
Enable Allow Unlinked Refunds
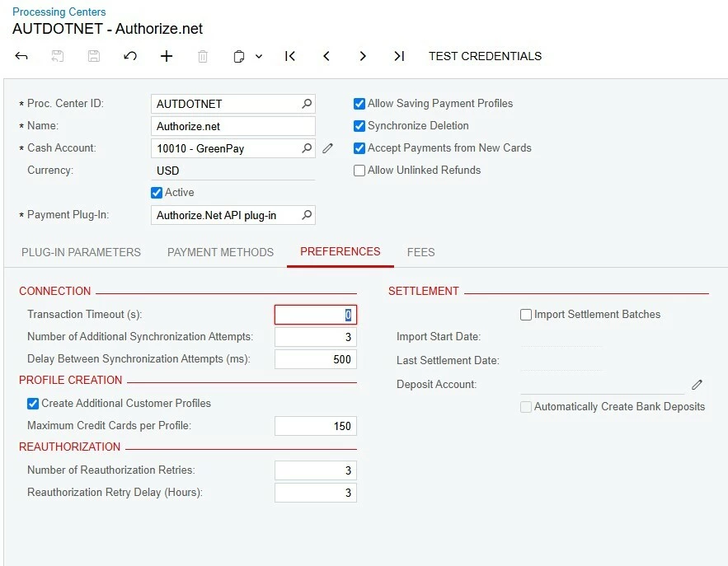[359, 171]
